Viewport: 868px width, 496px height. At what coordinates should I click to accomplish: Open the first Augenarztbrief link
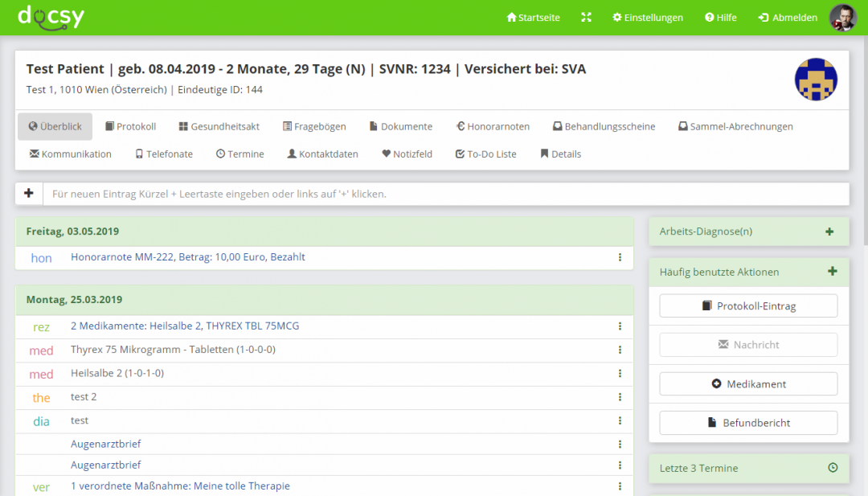(106, 444)
